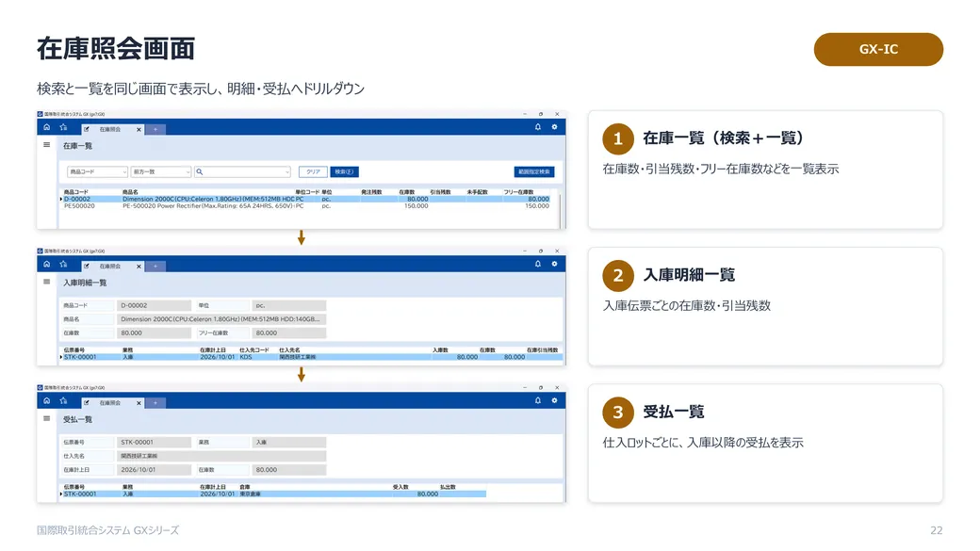Open settings gear in the 在庫一覧 window
The image size is (980, 551).
tap(554, 127)
